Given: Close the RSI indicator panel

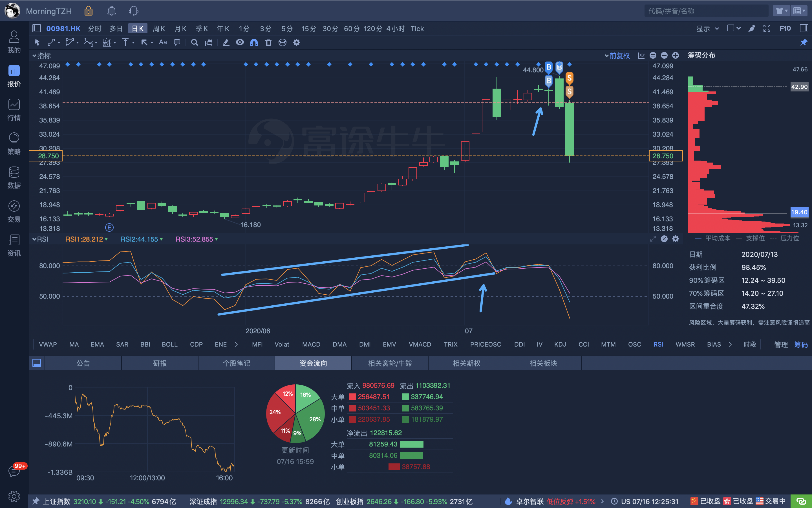Looking at the screenshot, I should click(x=664, y=239).
